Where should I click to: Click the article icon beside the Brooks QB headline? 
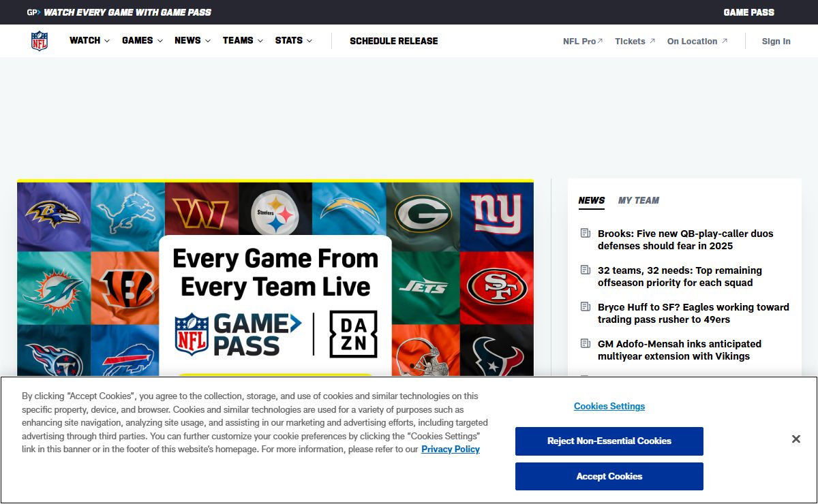click(x=585, y=234)
